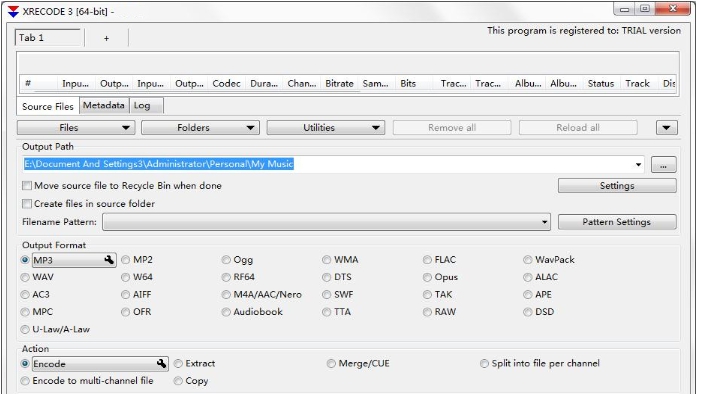This screenshot has width=701, height=394.
Task: Select RF64 output format
Action: pos(226,277)
